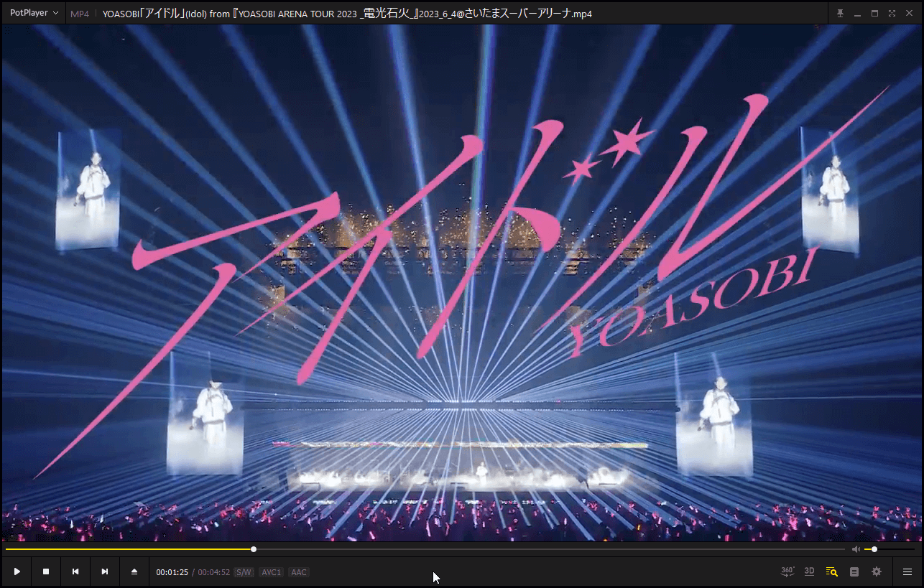This screenshot has width=924, height=588.
Task: Click the seek bar progress handle
Action: [x=254, y=549]
